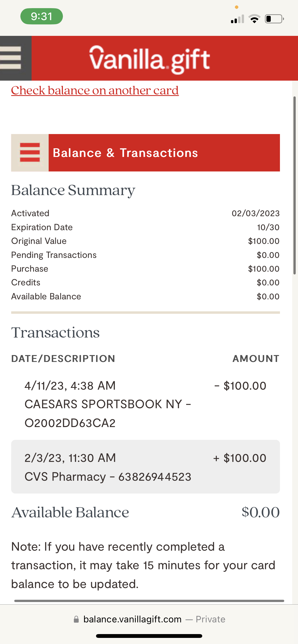The height and width of the screenshot is (644, 298).
Task: Tap the battery level icon
Action: [x=274, y=19]
